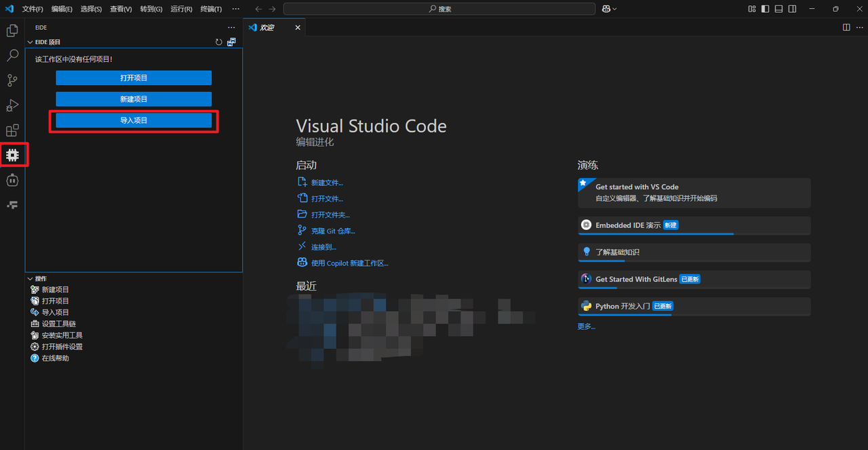
Task: Open the Extensions icon in activity bar
Action: point(12,130)
